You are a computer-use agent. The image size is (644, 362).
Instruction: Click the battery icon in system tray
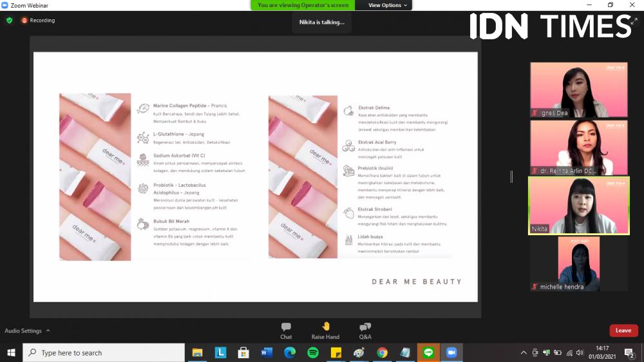click(557, 352)
